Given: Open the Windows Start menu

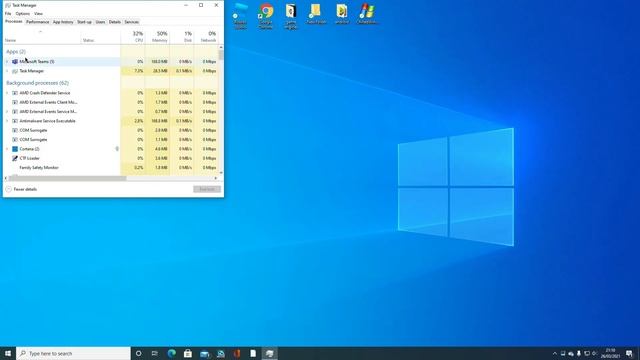Looking at the screenshot, I should [x=8, y=353].
